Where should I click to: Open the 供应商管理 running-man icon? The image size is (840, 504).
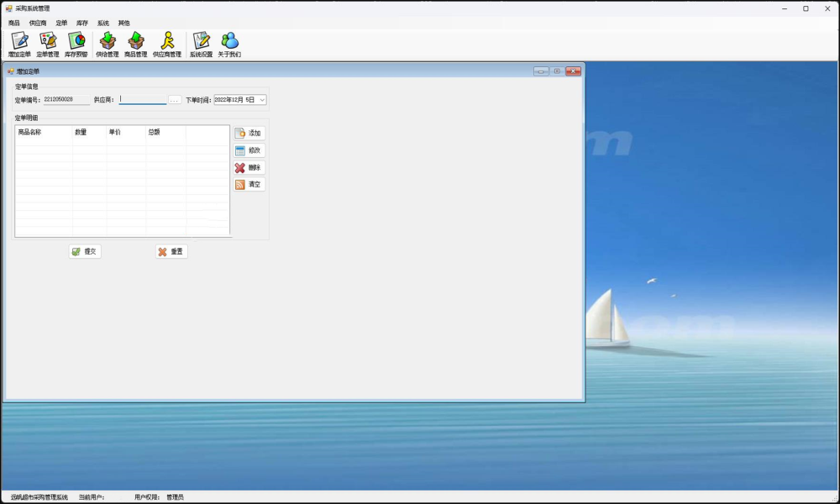(166, 45)
